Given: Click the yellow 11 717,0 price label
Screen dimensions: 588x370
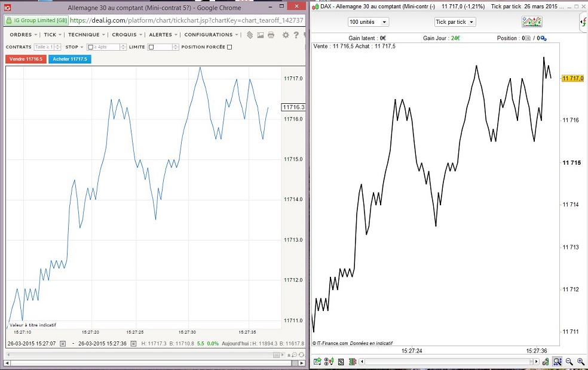Looking at the screenshot, I should coord(572,78).
